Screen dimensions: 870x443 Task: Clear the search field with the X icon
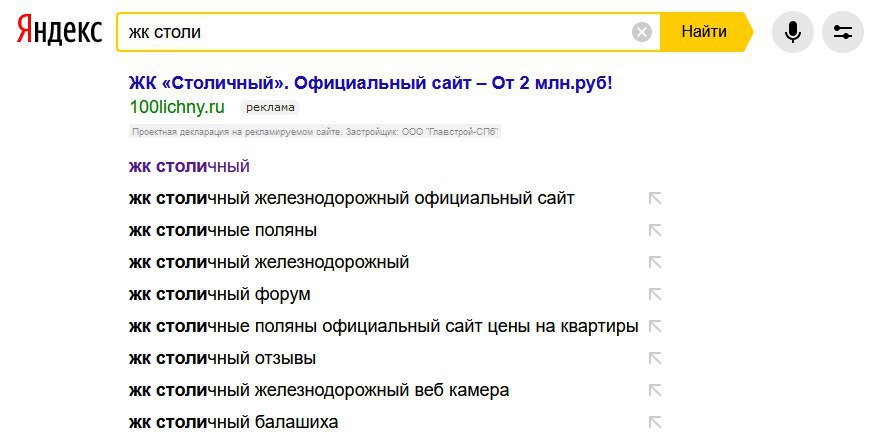tap(642, 32)
